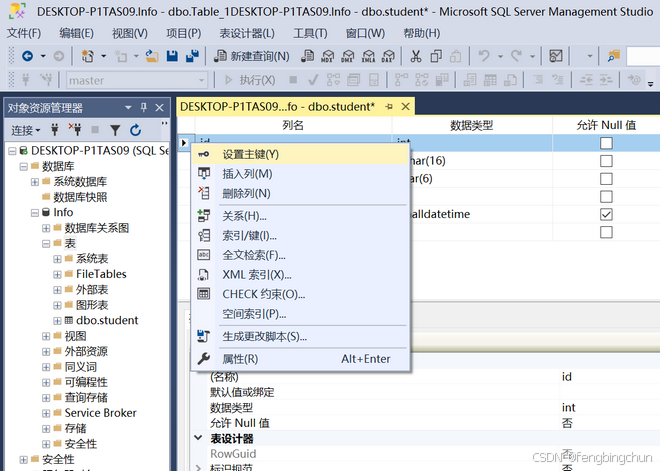660x471 pixels.
Task: Toggle Allow Null checkbox for ar(6) row
Action: click(606, 179)
